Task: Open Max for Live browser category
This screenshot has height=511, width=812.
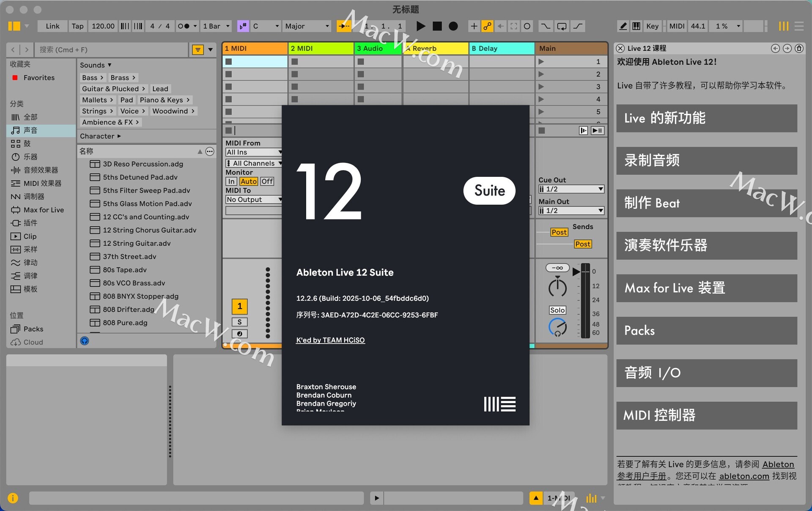Action: pyautogui.click(x=43, y=210)
